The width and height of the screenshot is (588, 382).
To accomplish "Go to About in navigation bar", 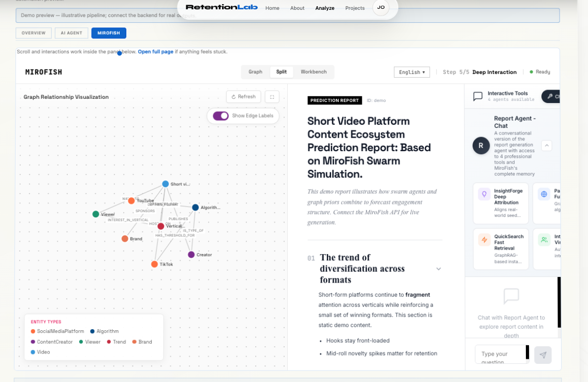I will click(297, 8).
